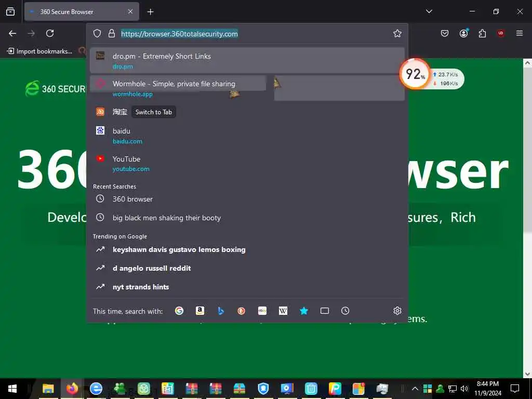Go back with the back arrow
This screenshot has width=532, height=399.
[x=12, y=33]
